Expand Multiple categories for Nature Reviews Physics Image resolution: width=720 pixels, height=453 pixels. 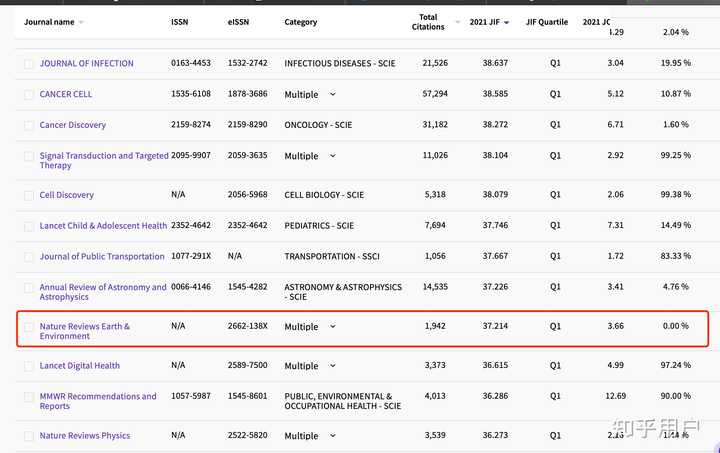[332, 436]
